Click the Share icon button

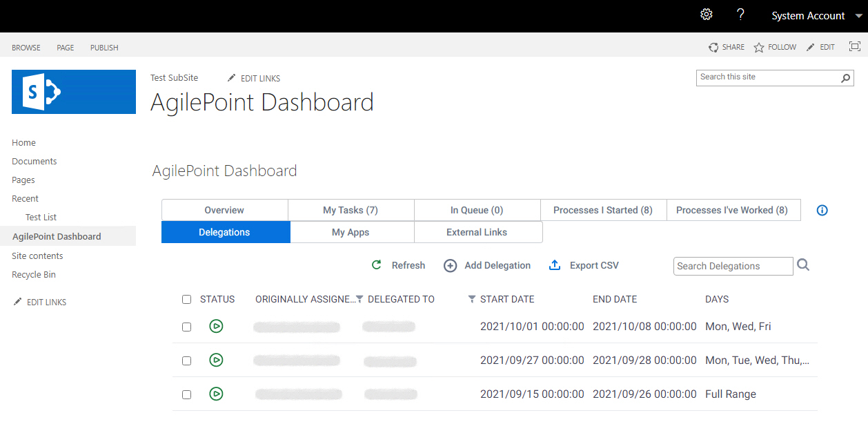click(713, 47)
